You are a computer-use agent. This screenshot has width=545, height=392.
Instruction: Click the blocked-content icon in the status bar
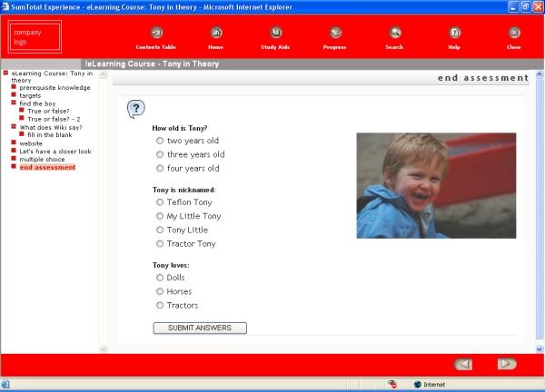point(392,384)
